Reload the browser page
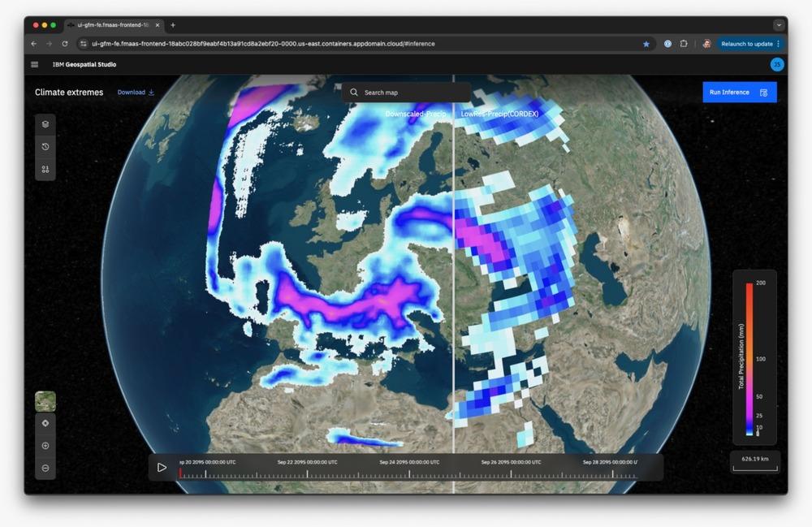This screenshot has width=812, height=527. (65, 44)
